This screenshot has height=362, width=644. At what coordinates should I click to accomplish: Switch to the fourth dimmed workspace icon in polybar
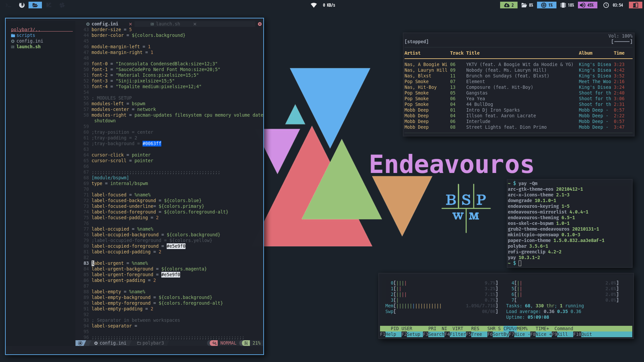(49, 5)
